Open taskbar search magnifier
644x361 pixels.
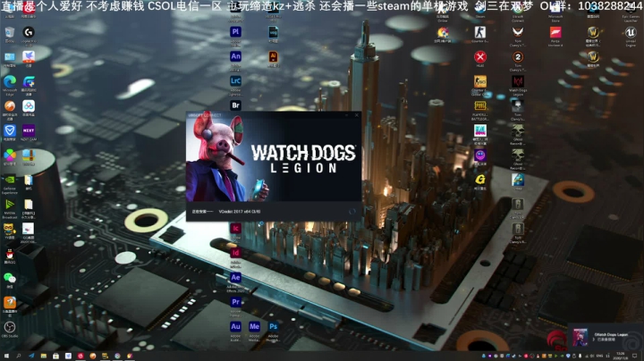click(19, 356)
